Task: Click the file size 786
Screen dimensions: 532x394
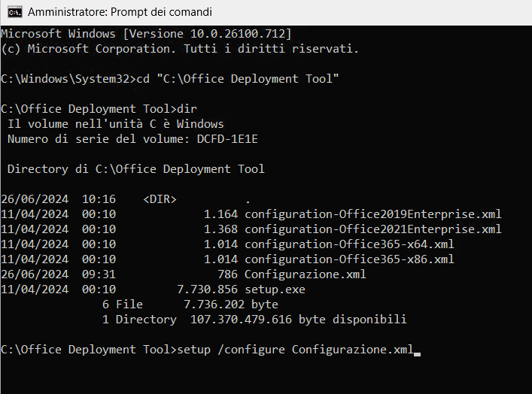Action: tap(228, 274)
